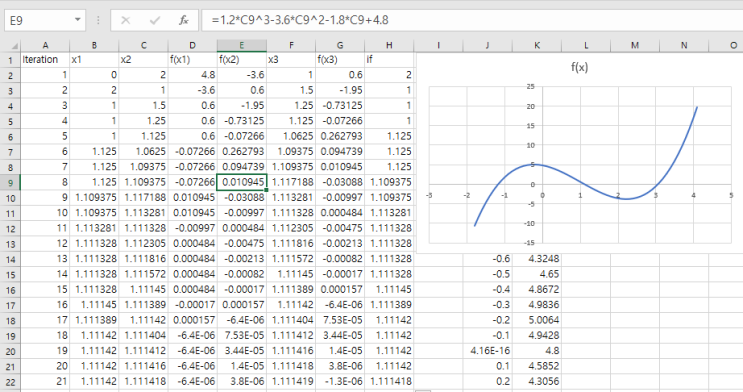This screenshot has height=392, width=743.
Task: Select the active cell containing 0.010945 in E9
Action: pyautogui.click(x=242, y=182)
